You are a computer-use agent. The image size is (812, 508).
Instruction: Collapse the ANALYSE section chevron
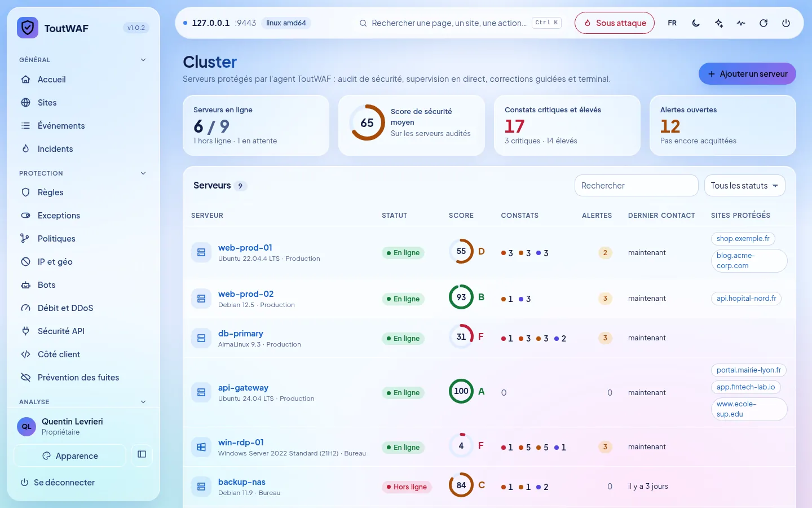[x=143, y=402]
